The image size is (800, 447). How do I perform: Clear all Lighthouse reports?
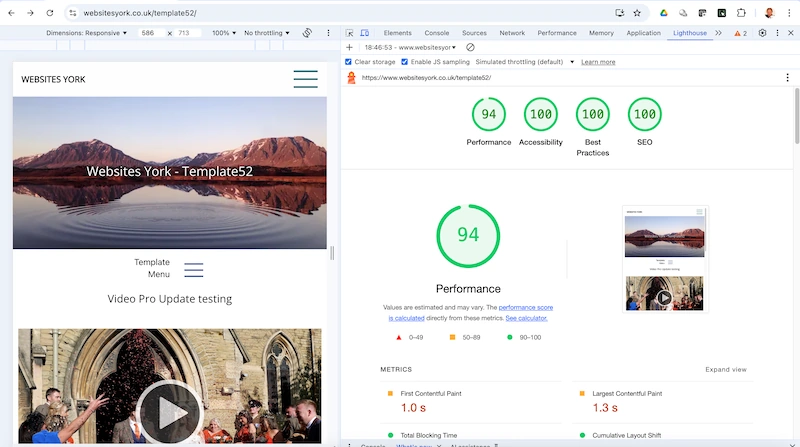(x=470, y=47)
